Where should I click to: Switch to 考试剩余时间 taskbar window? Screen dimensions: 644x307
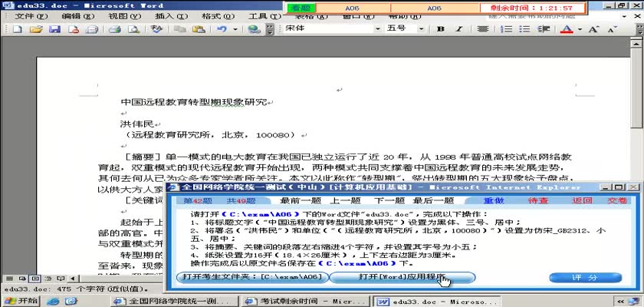pyautogui.click(x=306, y=302)
